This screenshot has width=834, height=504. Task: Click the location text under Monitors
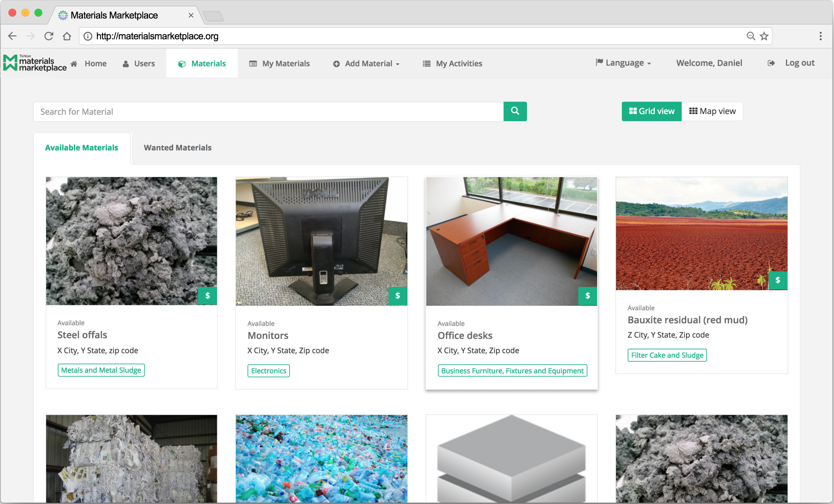tap(288, 350)
